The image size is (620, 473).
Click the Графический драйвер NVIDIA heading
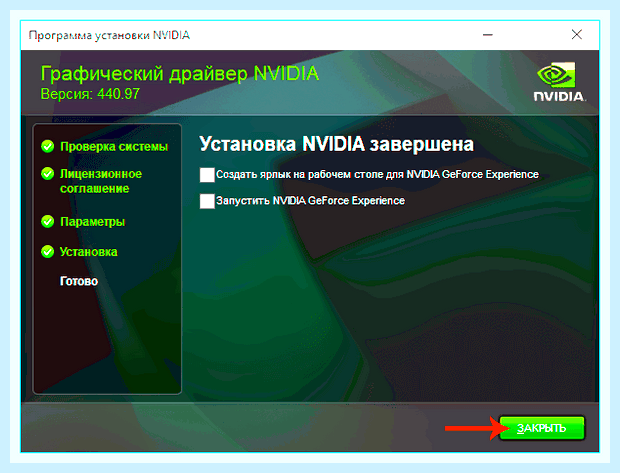(x=180, y=74)
